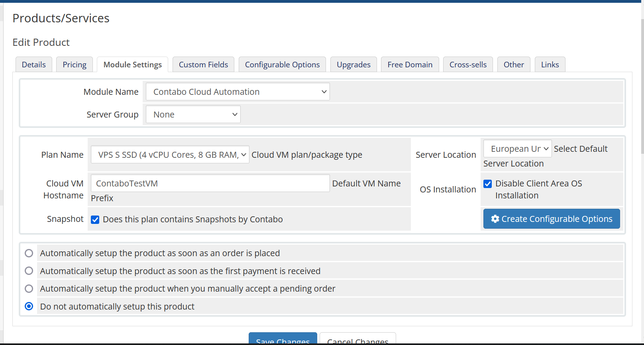This screenshot has width=644, height=345.
Task: Open the Custom Fields tab
Action: tap(203, 65)
